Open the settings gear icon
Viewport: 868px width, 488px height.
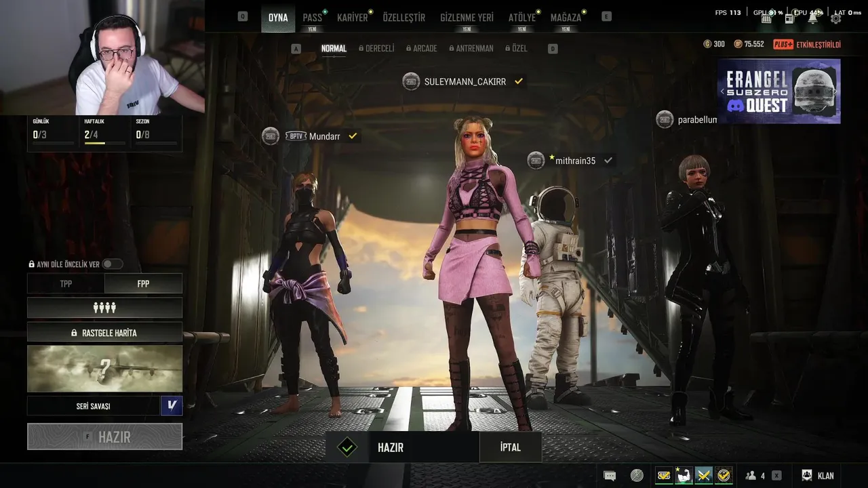(x=835, y=19)
